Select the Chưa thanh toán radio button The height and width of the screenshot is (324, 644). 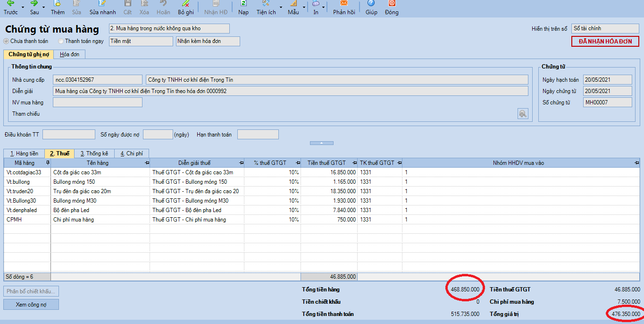6,42
